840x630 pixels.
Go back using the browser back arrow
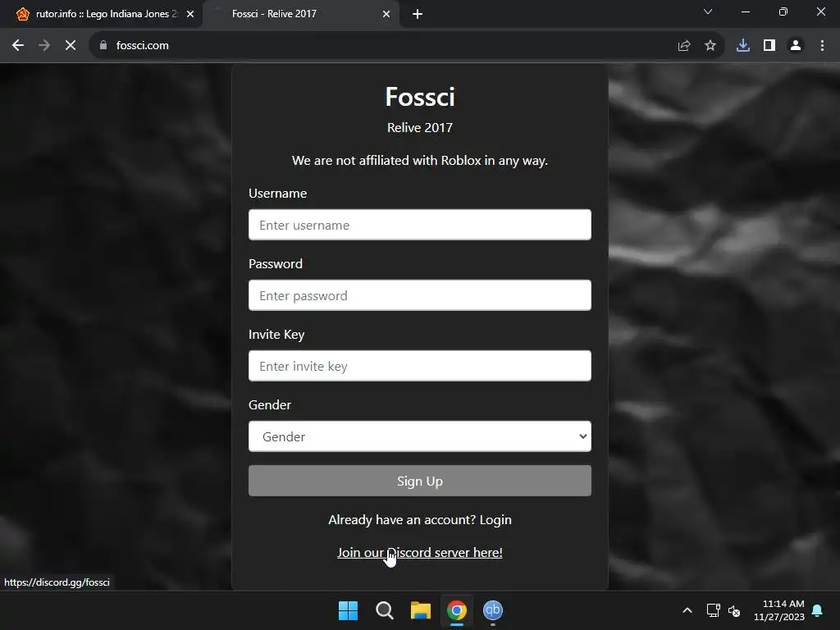[18, 46]
